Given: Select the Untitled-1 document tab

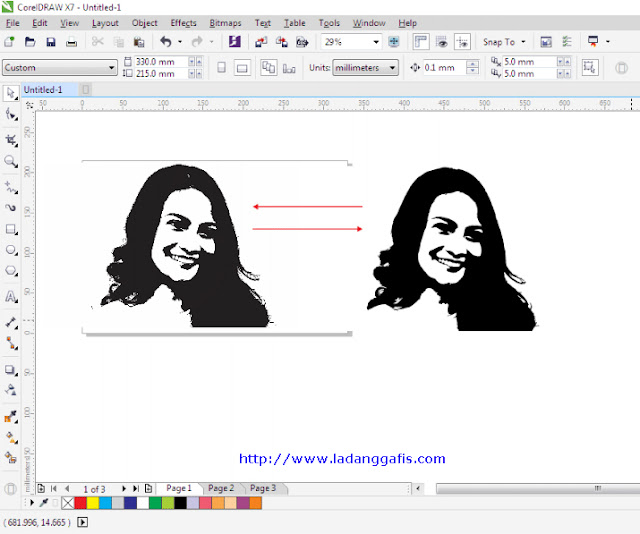Looking at the screenshot, I should [43, 89].
